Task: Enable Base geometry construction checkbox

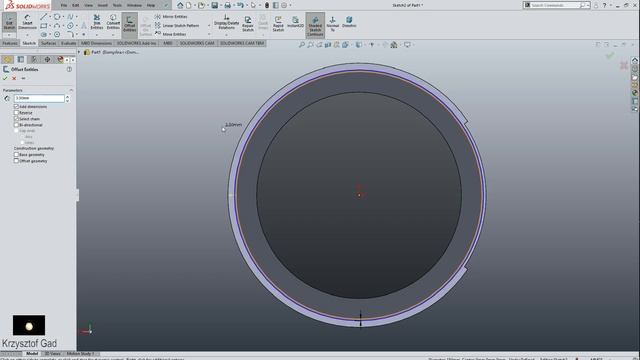Action: click(x=16, y=155)
